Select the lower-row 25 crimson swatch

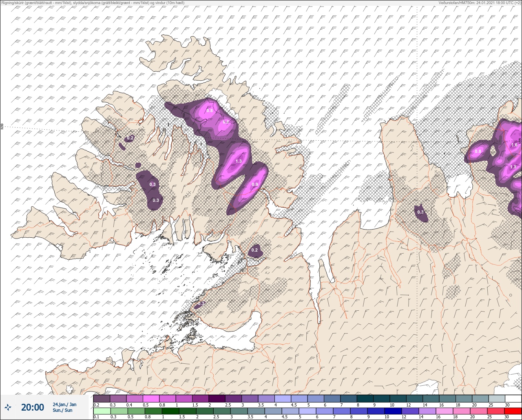tap(496, 411)
